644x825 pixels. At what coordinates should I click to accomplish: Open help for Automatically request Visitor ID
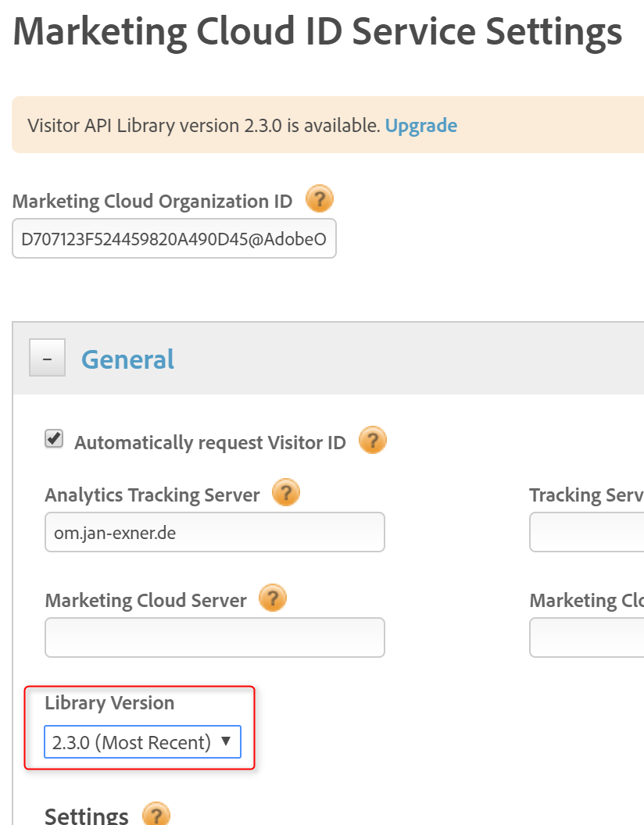point(373,441)
